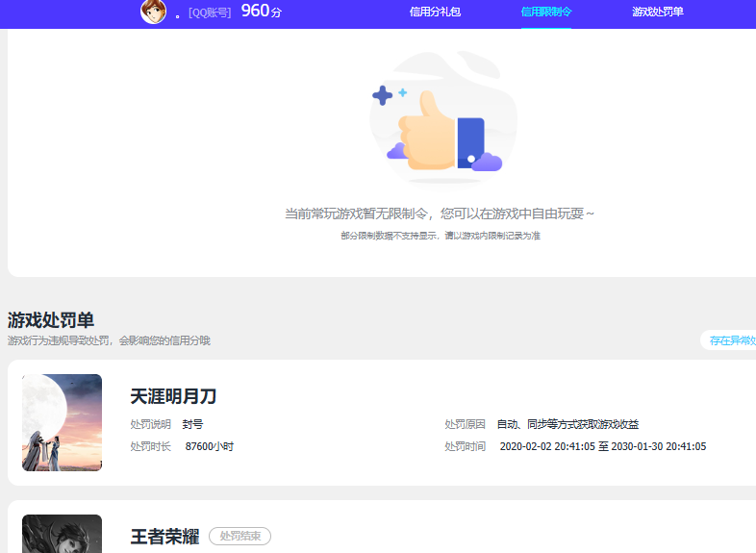Screen dimensions: 756x553
Task: Click the note 部分限制数据不支持显示
Action: (x=441, y=236)
